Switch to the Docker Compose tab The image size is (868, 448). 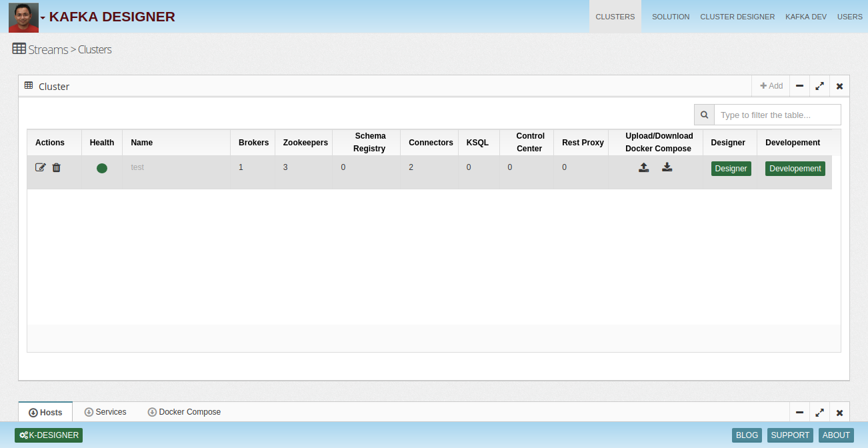click(x=184, y=412)
